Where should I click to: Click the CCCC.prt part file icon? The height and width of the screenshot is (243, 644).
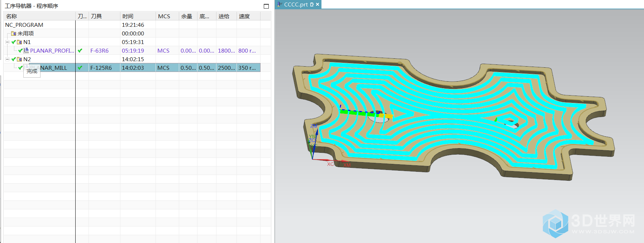point(280,4)
